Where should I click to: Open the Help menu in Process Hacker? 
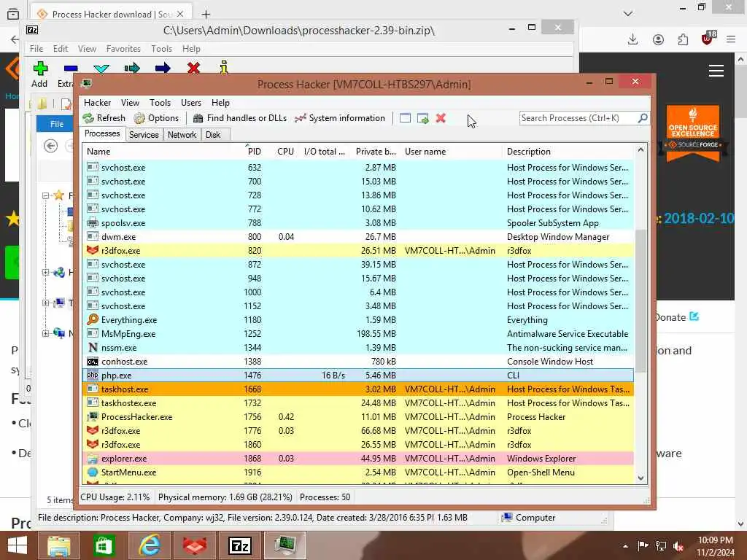pyautogui.click(x=220, y=103)
